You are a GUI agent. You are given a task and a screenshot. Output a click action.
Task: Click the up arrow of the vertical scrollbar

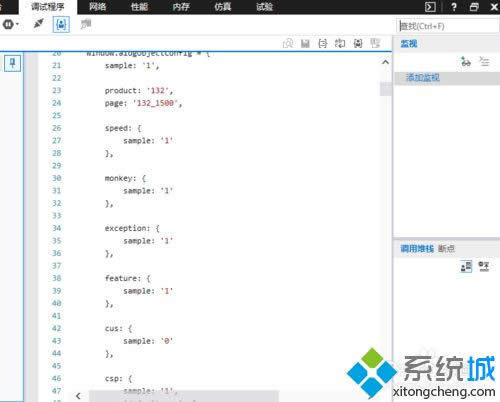point(385,62)
